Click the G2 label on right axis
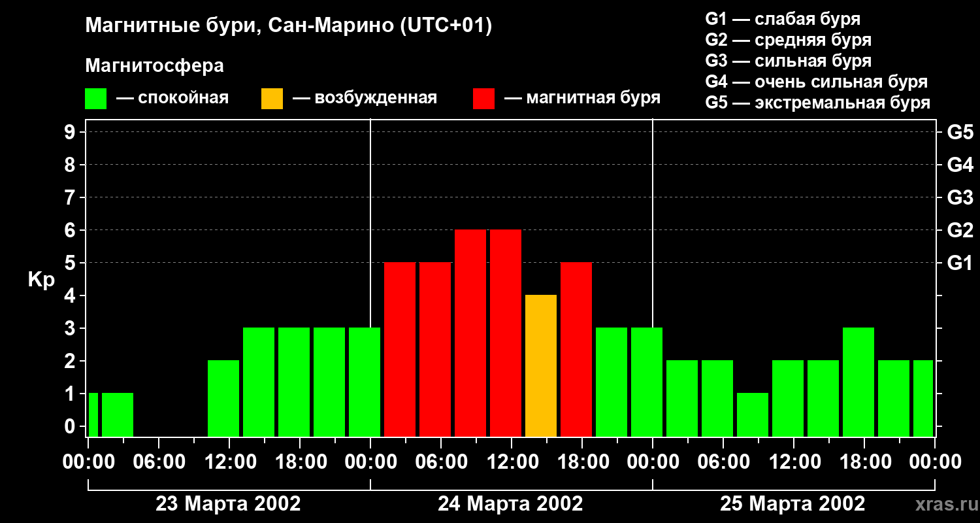980x523 pixels. 960,230
